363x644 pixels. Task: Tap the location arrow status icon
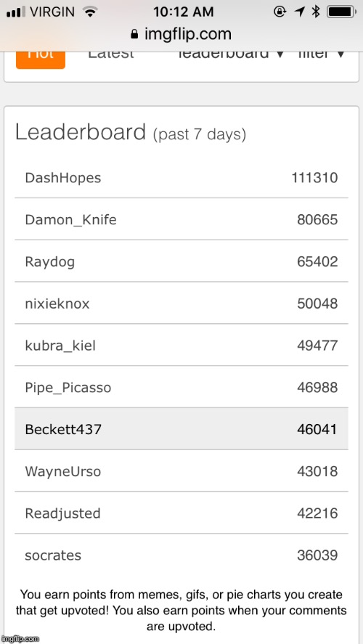[299, 12]
